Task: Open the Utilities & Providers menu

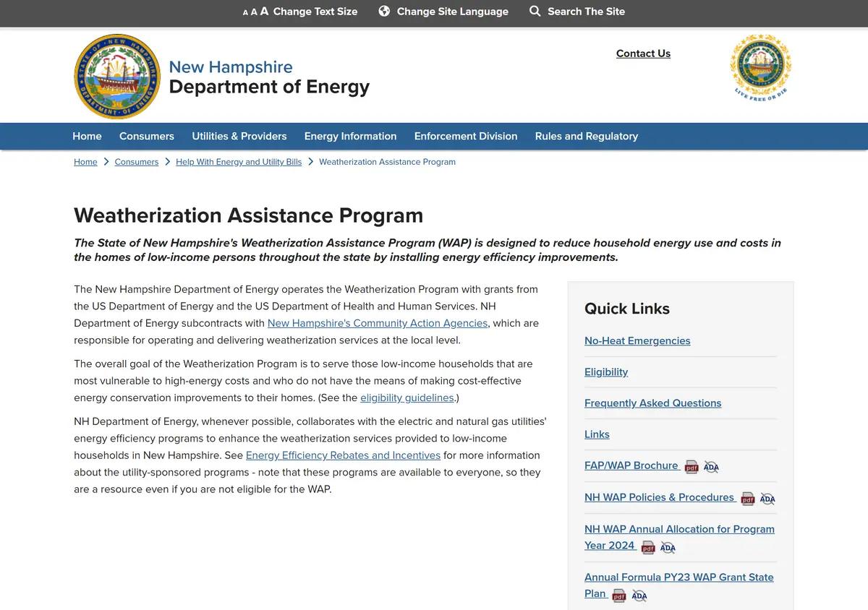Action: click(239, 136)
